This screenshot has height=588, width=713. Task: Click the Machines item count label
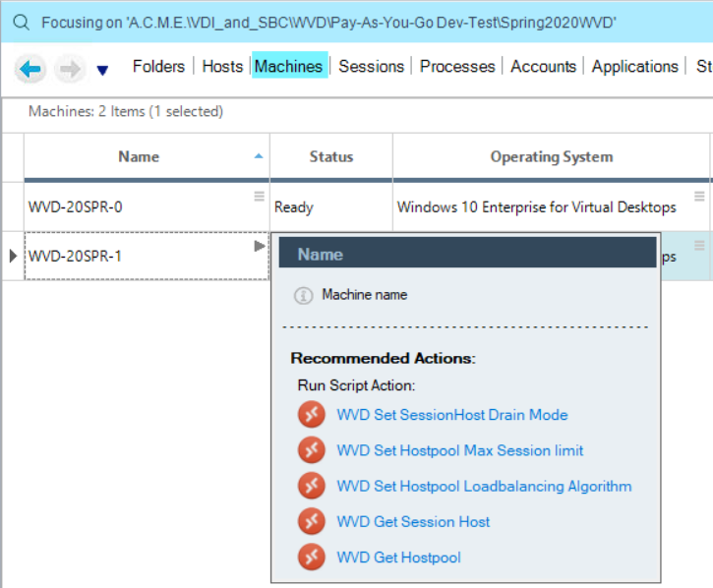[126, 111]
